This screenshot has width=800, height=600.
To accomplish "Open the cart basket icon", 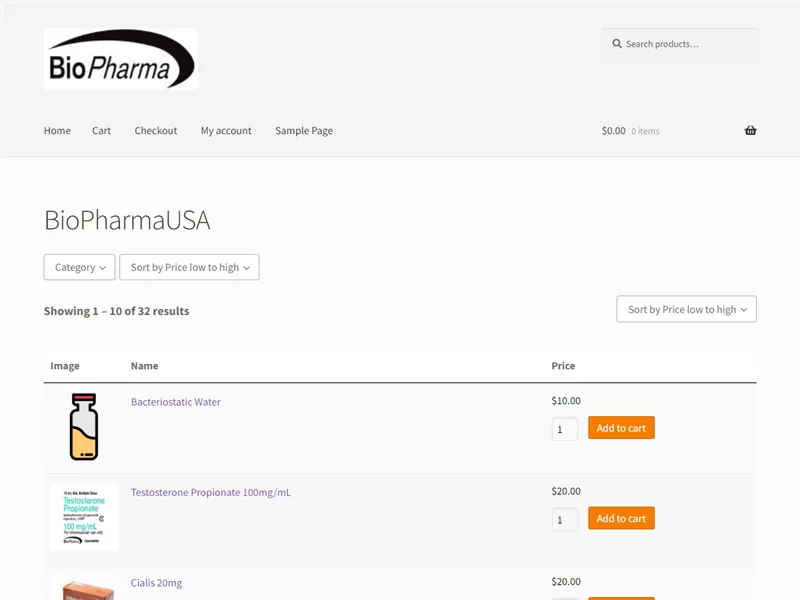I will [x=749, y=130].
